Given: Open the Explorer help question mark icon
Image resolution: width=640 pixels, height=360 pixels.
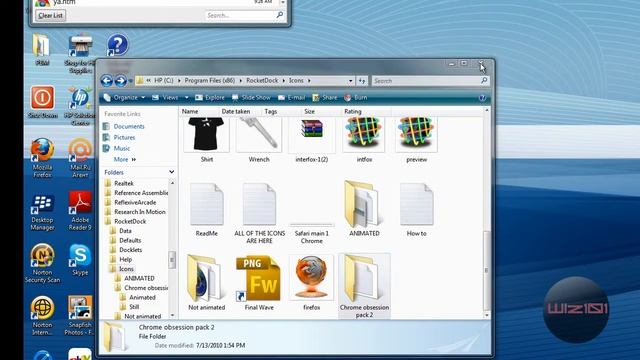Looking at the screenshot, I should point(482,98).
